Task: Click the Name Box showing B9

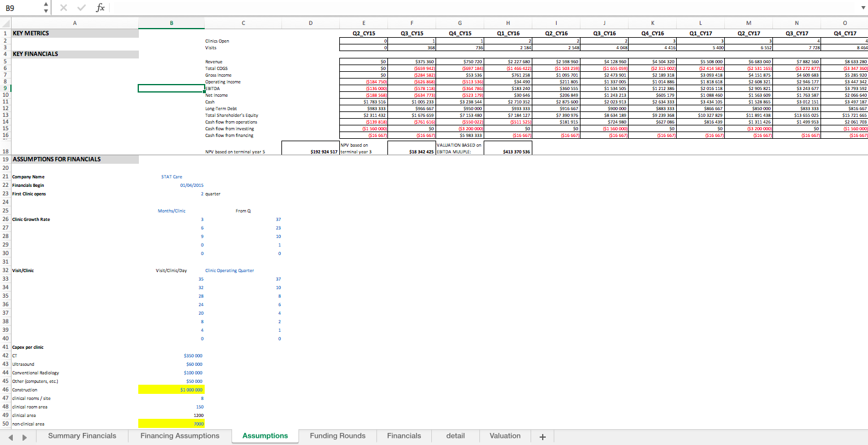Action: coord(21,7)
